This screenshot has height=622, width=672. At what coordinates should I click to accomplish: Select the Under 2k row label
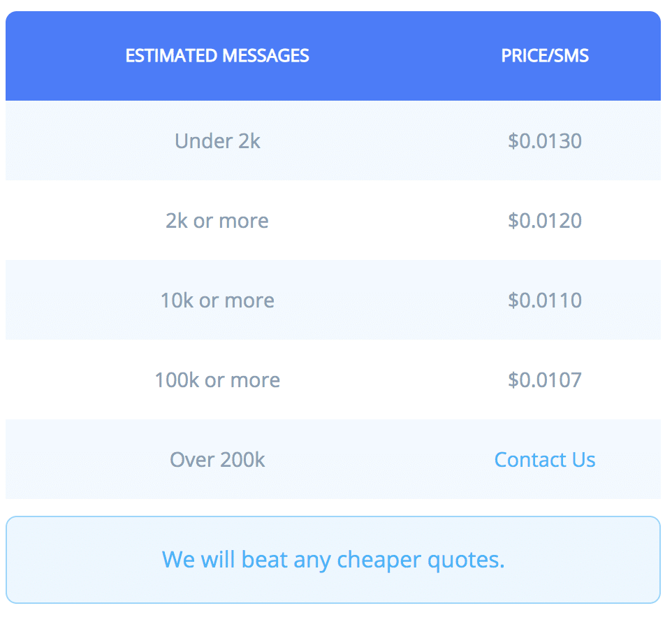(x=217, y=141)
